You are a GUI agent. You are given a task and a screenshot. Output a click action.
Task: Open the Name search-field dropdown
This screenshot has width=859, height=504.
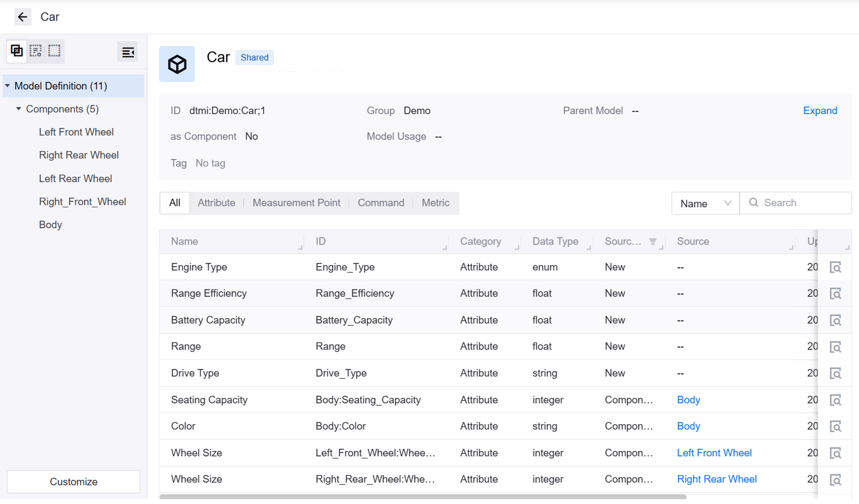(x=705, y=203)
